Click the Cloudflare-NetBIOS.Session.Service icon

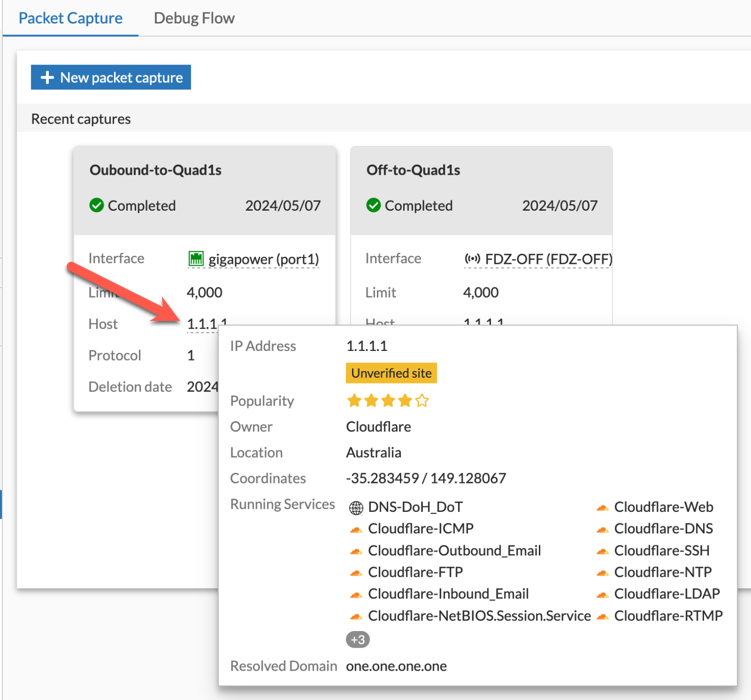click(x=356, y=617)
